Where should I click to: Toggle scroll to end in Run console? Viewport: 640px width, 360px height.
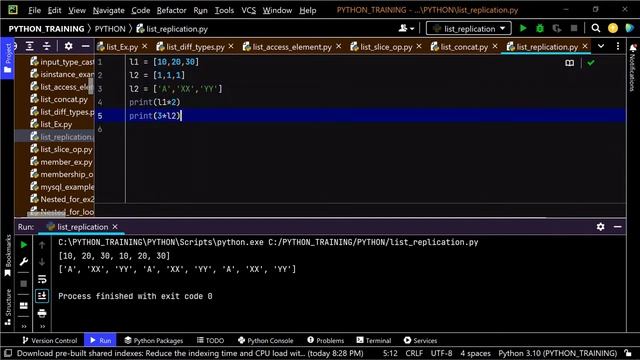[x=42, y=296]
